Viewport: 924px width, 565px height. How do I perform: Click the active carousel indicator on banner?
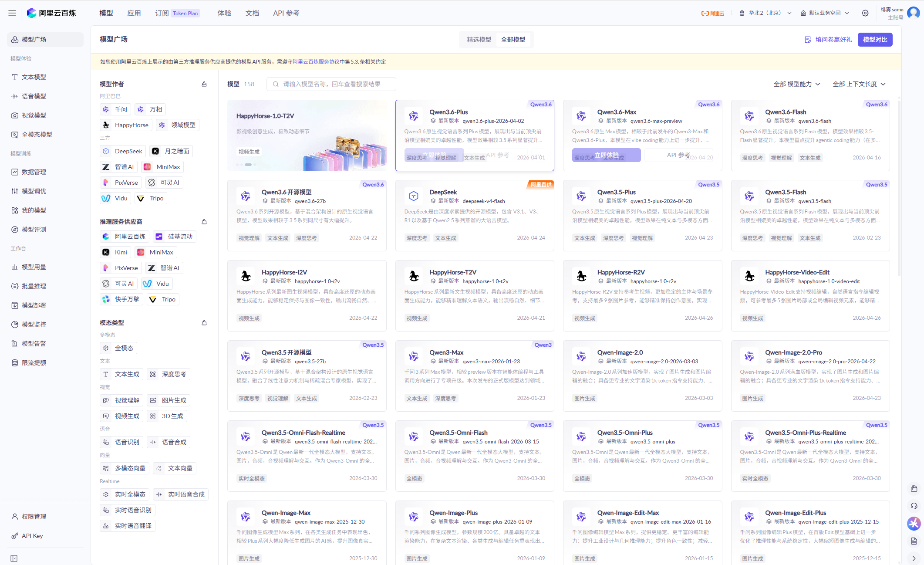coord(248,165)
